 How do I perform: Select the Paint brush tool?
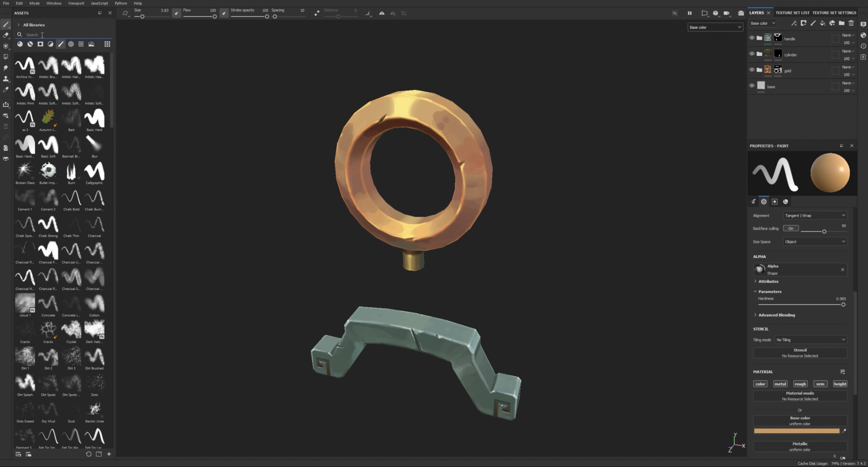pyautogui.click(x=6, y=24)
